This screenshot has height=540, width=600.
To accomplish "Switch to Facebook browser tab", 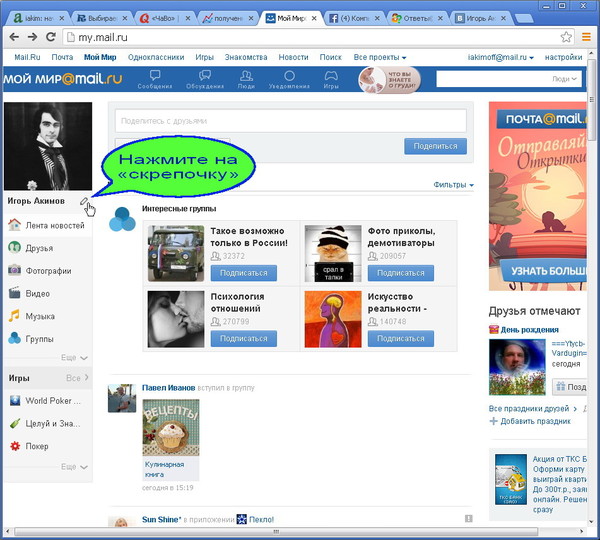I will 354,18.
